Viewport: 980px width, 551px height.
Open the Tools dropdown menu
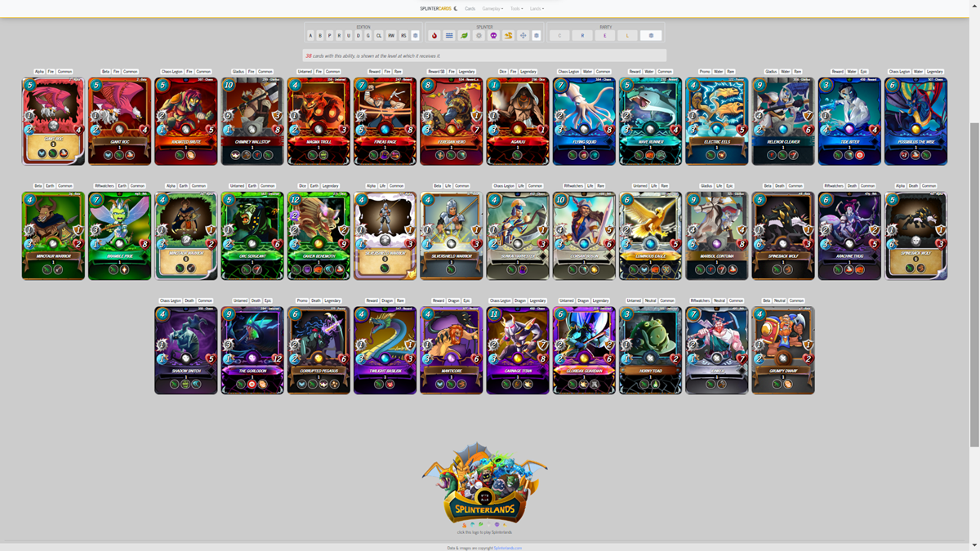coord(517,8)
